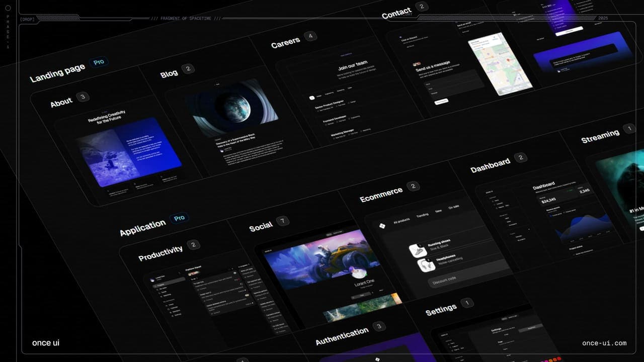Select the Running shoes product icon in the cart
644x362 pixels.
(x=419, y=250)
